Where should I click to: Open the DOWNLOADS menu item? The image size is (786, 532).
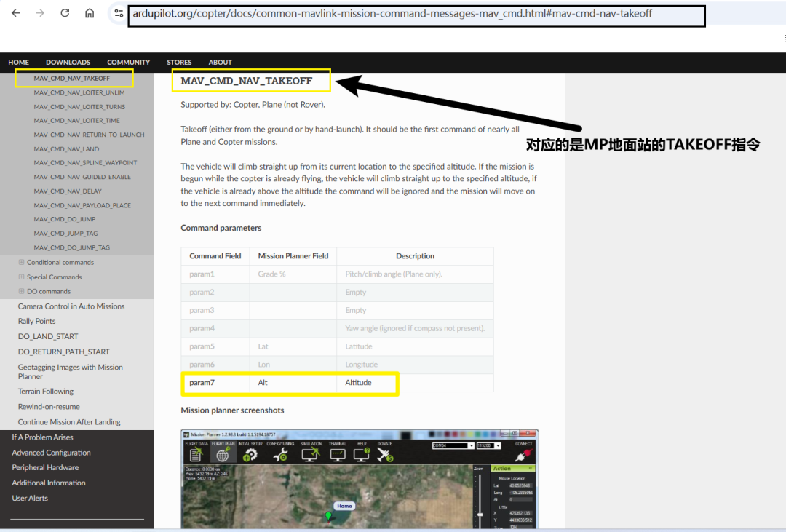click(x=68, y=62)
